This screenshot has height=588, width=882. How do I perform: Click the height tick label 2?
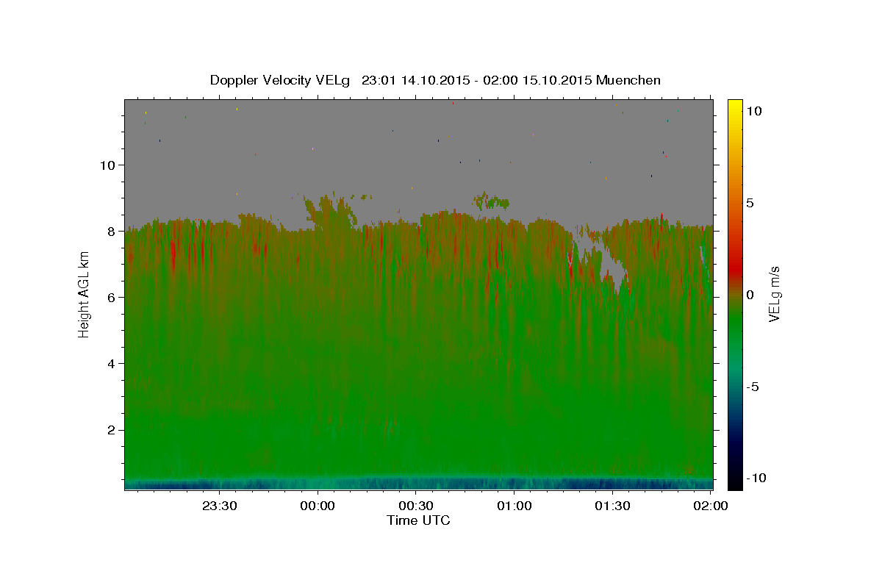tap(110, 429)
